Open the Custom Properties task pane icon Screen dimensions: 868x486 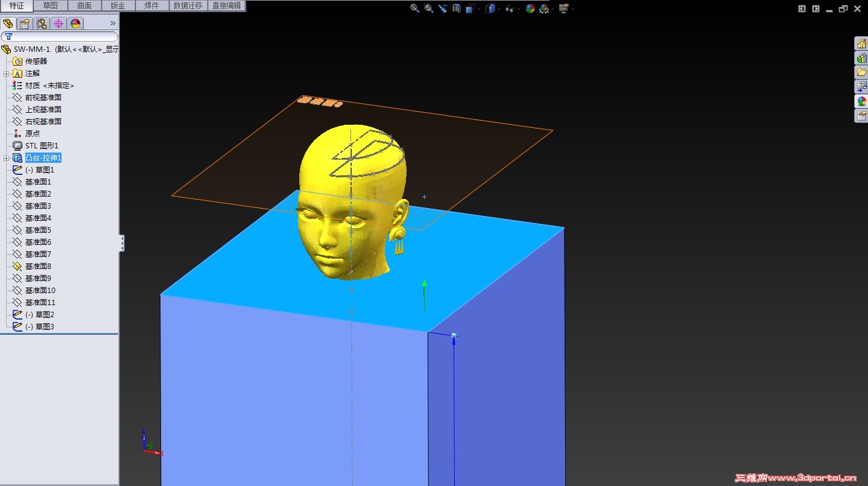pyautogui.click(x=861, y=116)
